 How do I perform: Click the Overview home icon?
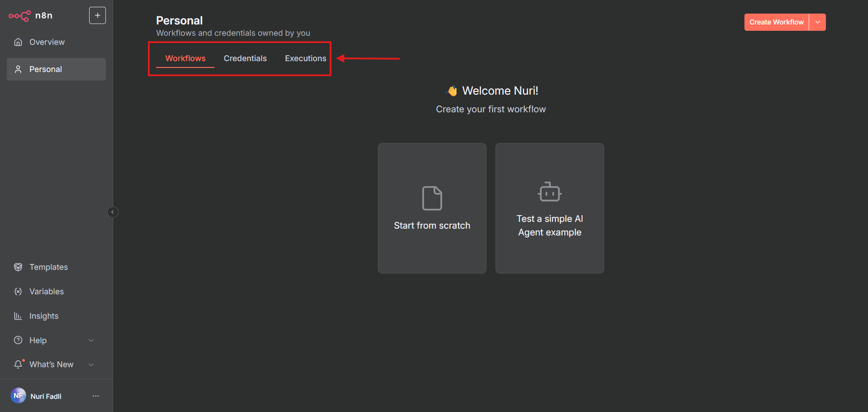tap(18, 42)
